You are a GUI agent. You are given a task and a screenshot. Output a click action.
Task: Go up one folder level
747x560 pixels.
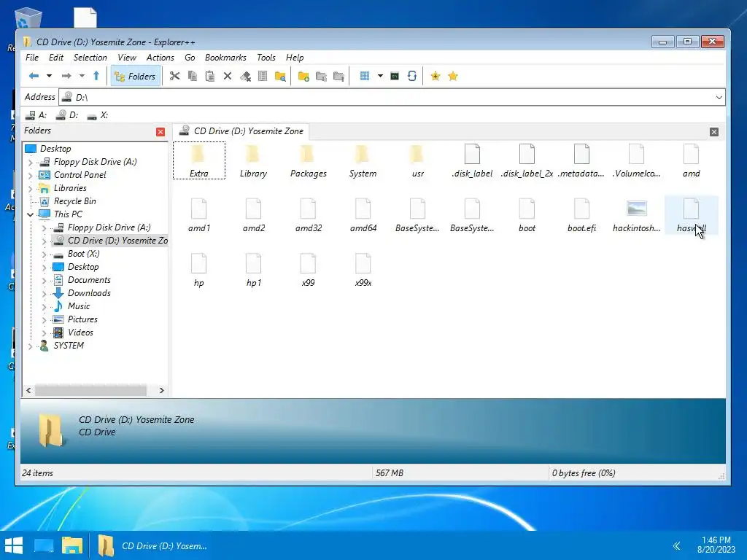click(x=96, y=76)
